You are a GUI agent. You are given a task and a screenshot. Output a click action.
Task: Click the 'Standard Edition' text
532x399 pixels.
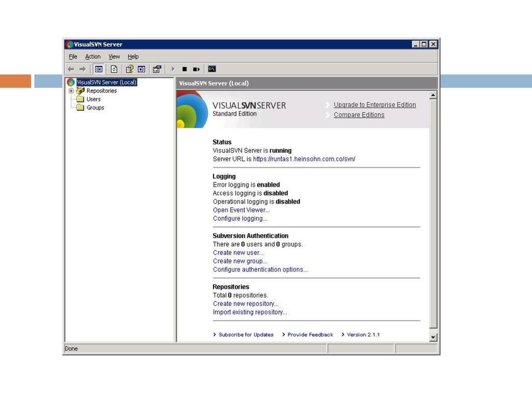234,114
